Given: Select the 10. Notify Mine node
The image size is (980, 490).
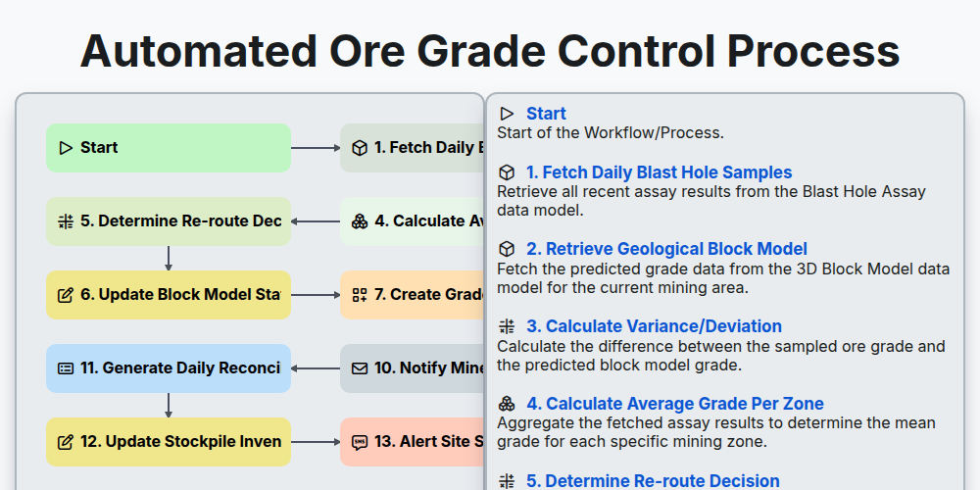Looking at the screenshot, I should 413,368.
